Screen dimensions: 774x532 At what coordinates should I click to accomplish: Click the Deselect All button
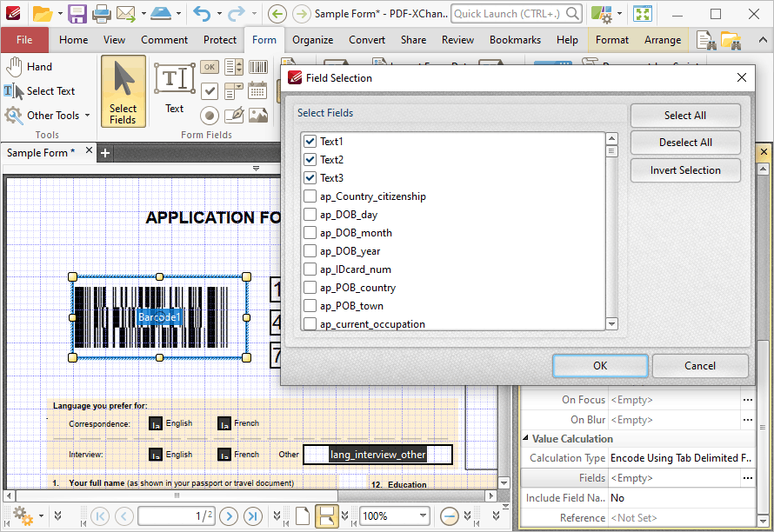click(685, 143)
